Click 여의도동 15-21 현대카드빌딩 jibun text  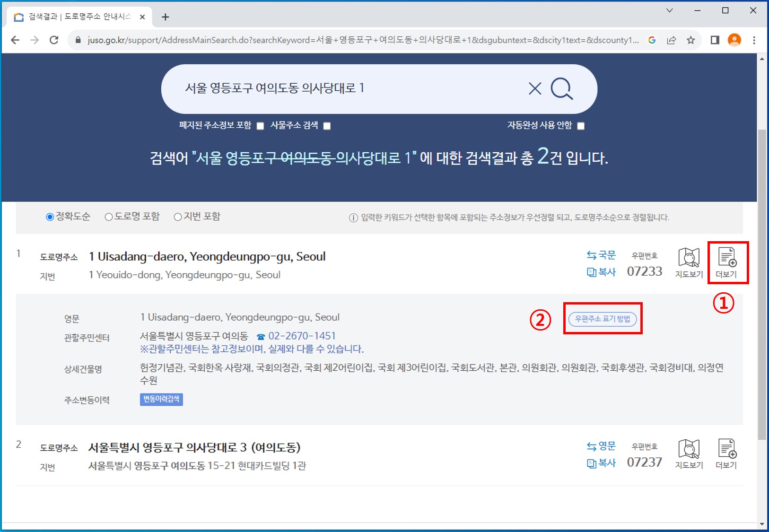point(197,466)
